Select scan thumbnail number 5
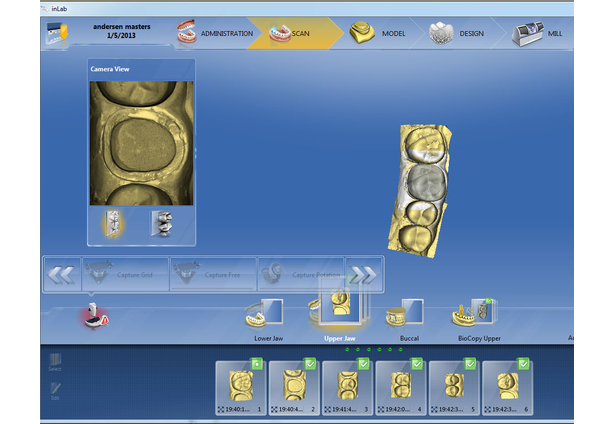 [x=454, y=388]
